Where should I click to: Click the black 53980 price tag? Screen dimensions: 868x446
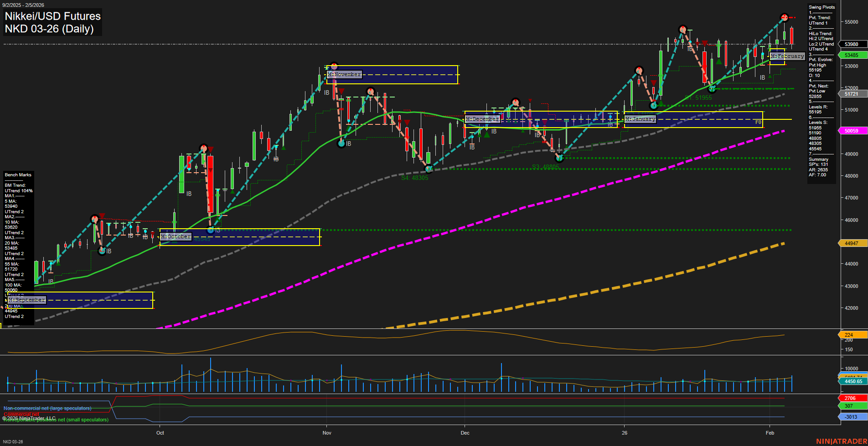851,44
